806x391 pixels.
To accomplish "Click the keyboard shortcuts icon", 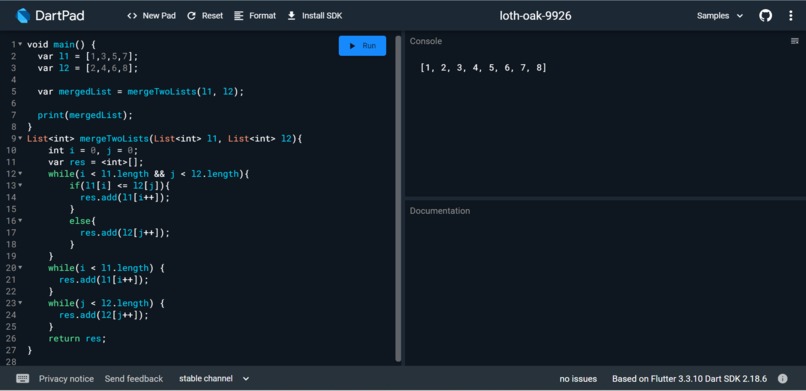I will tap(23, 379).
